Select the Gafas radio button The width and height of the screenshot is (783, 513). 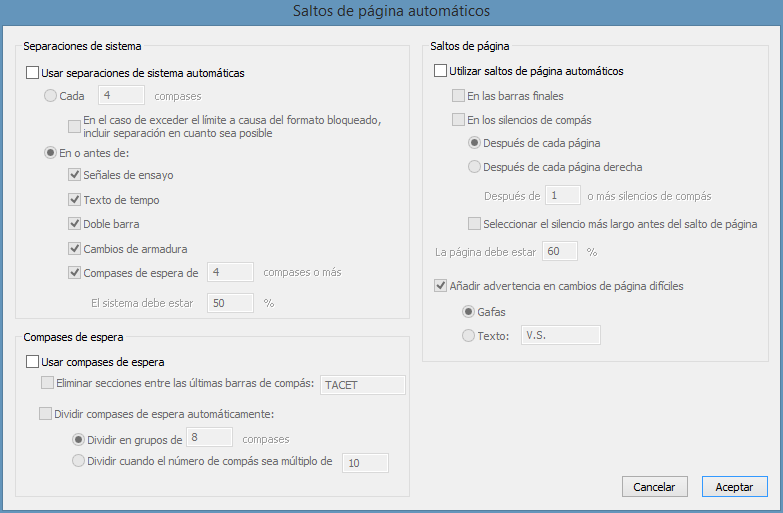point(468,312)
